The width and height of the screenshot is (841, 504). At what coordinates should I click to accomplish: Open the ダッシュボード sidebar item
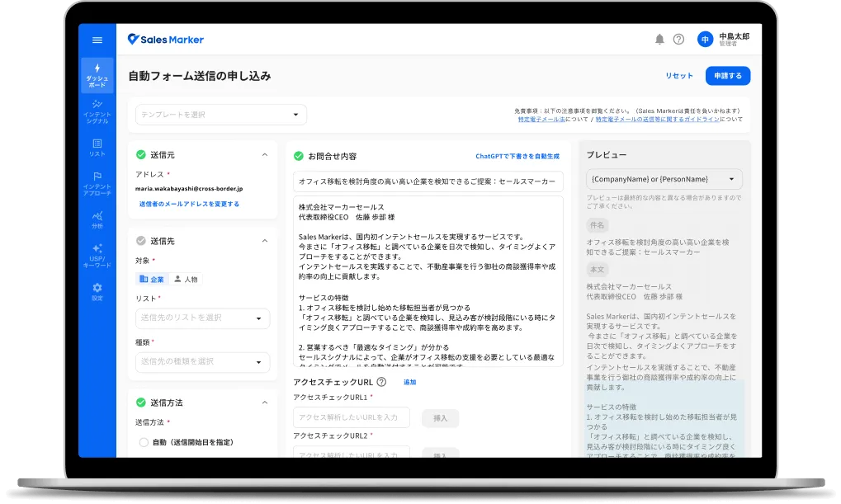pyautogui.click(x=97, y=75)
